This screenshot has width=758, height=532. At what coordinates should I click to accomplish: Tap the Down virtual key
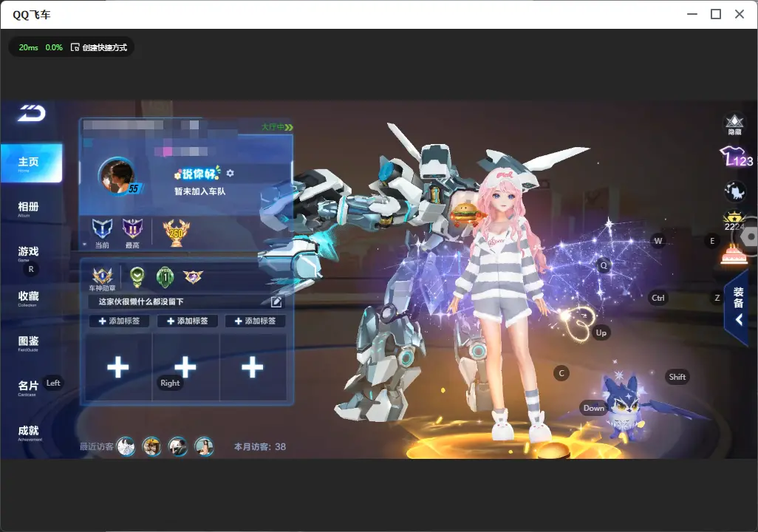(594, 408)
